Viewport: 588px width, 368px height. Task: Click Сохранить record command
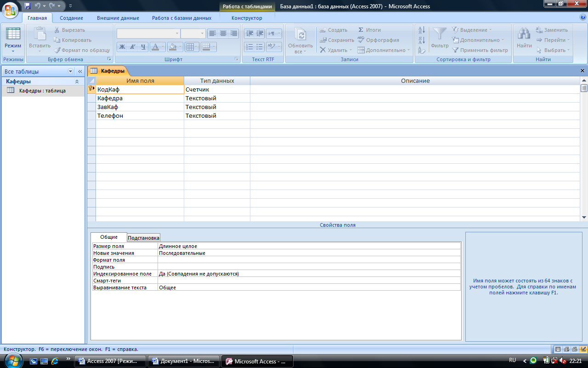[x=337, y=40]
